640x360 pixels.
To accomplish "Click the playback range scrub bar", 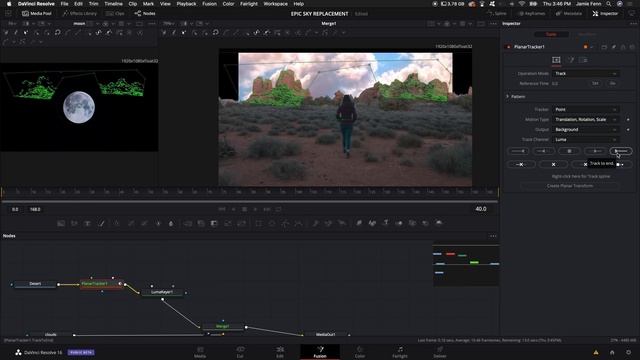I will 250,202.
